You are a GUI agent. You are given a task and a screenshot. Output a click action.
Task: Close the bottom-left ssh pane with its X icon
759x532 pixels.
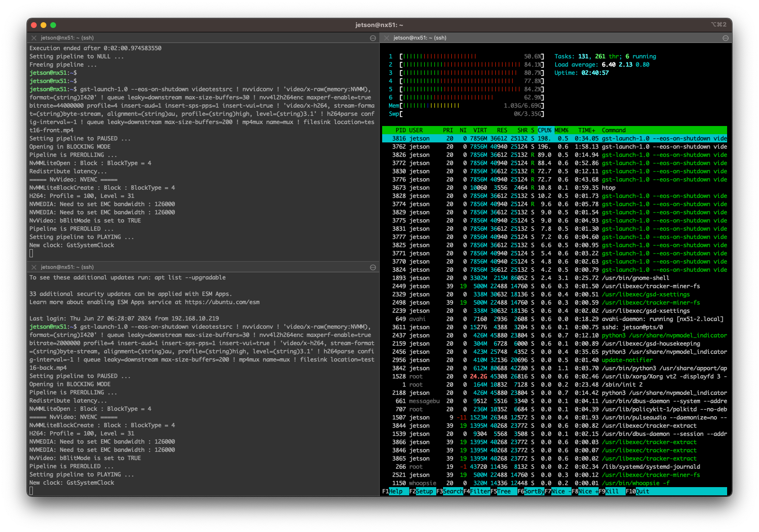pos(34,267)
